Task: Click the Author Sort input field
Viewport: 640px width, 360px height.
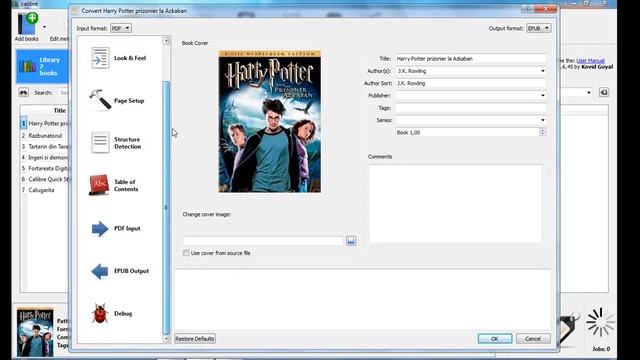Action: click(x=470, y=83)
